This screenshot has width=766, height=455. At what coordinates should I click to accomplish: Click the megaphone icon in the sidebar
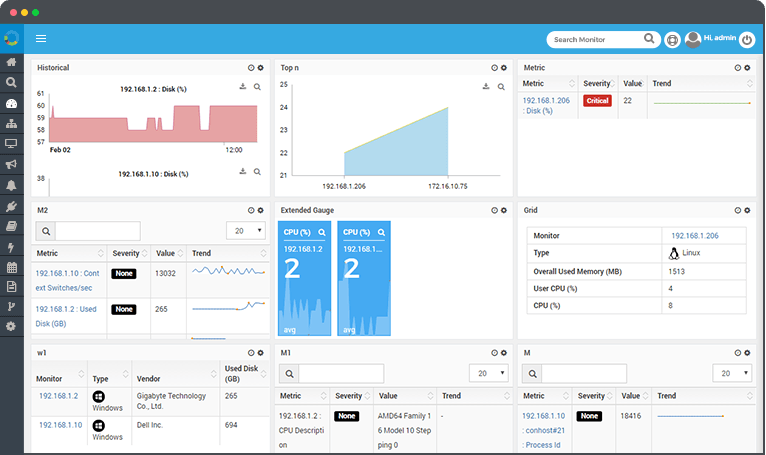pos(11,164)
